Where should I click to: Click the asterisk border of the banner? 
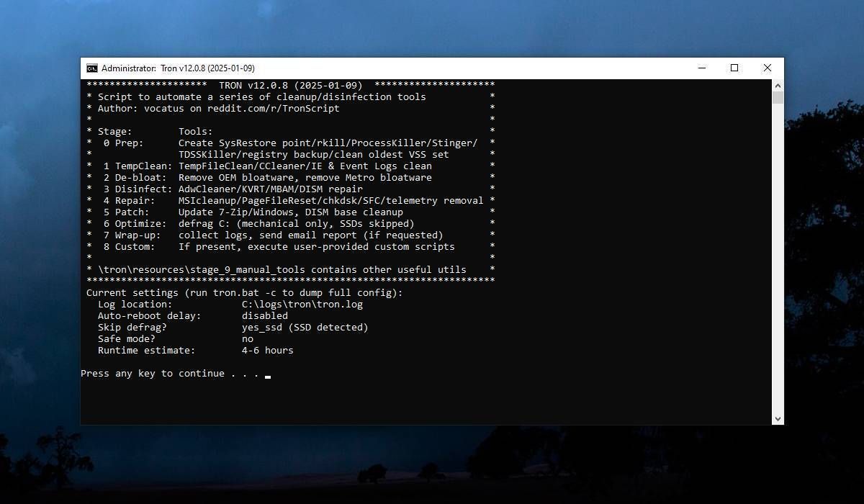288,281
